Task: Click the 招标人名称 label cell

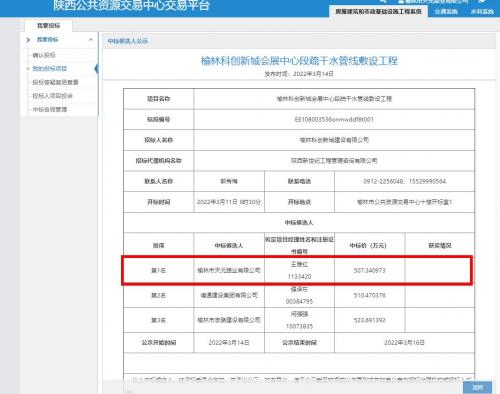Action: (159, 140)
